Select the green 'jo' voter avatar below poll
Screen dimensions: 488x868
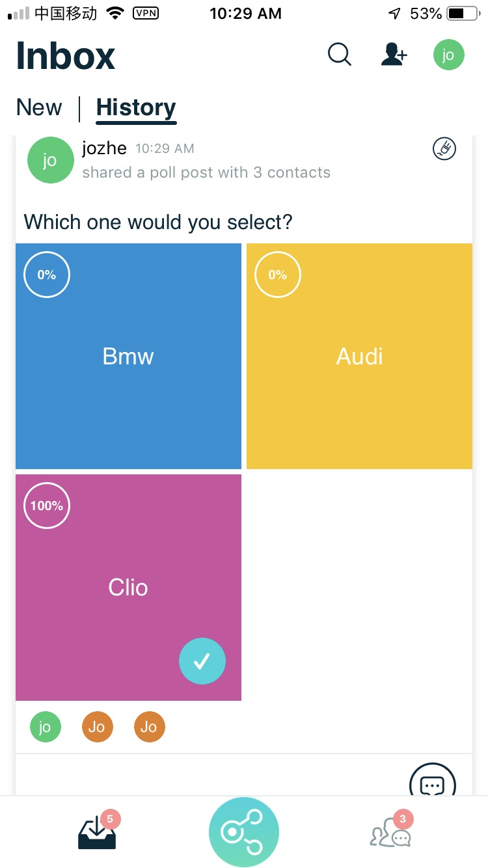[45, 727]
